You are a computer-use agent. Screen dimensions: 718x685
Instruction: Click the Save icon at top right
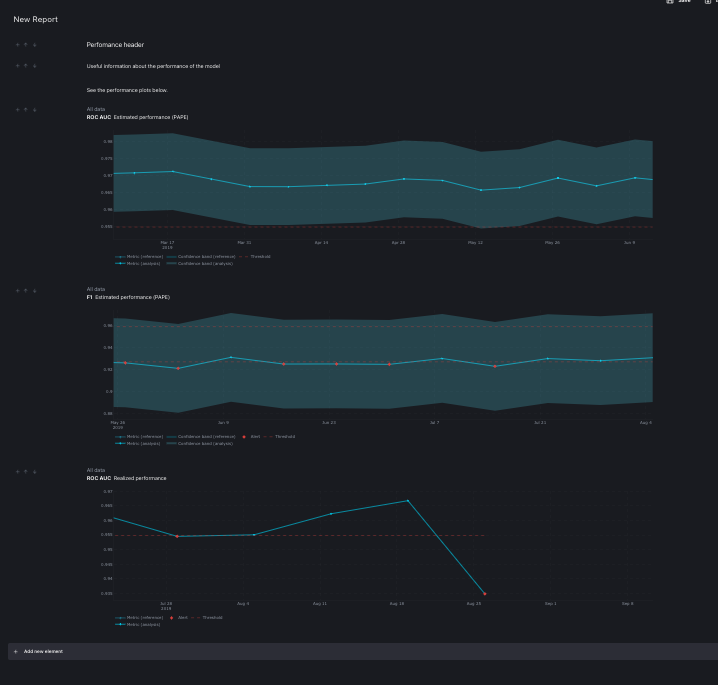pos(670,2)
